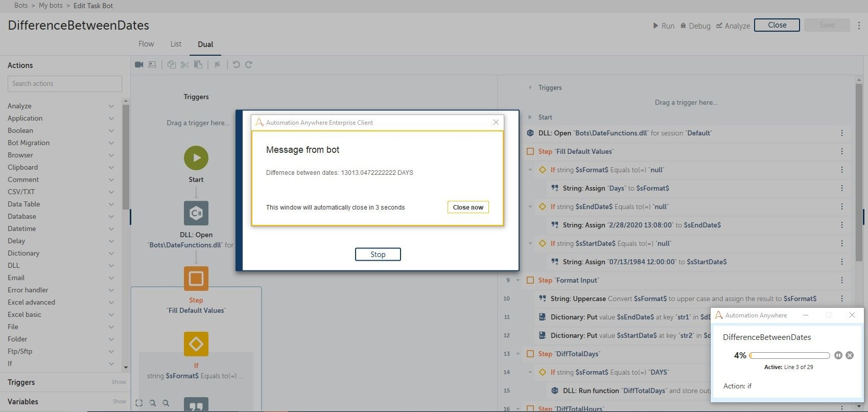Close the Automation Anywhere Enterprise Client message window
Screen dimensions: 868x412
click(x=496, y=122)
